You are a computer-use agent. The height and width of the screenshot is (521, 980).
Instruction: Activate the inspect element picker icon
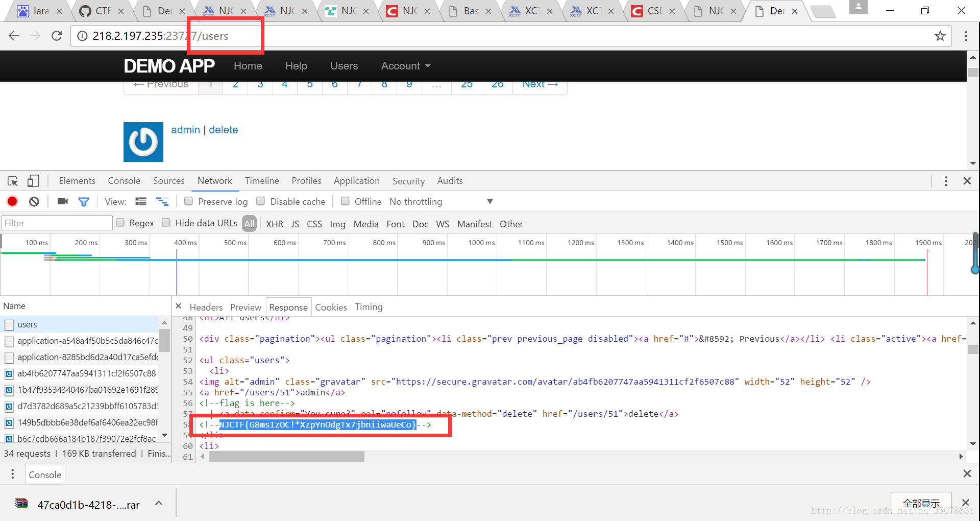(13, 181)
